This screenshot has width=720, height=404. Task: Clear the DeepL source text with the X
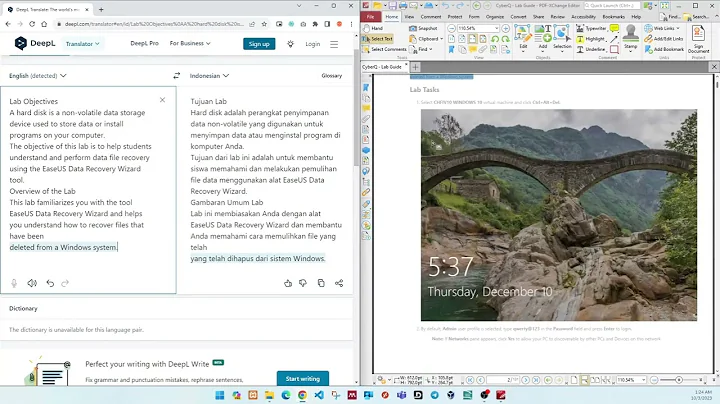pos(163,100)
